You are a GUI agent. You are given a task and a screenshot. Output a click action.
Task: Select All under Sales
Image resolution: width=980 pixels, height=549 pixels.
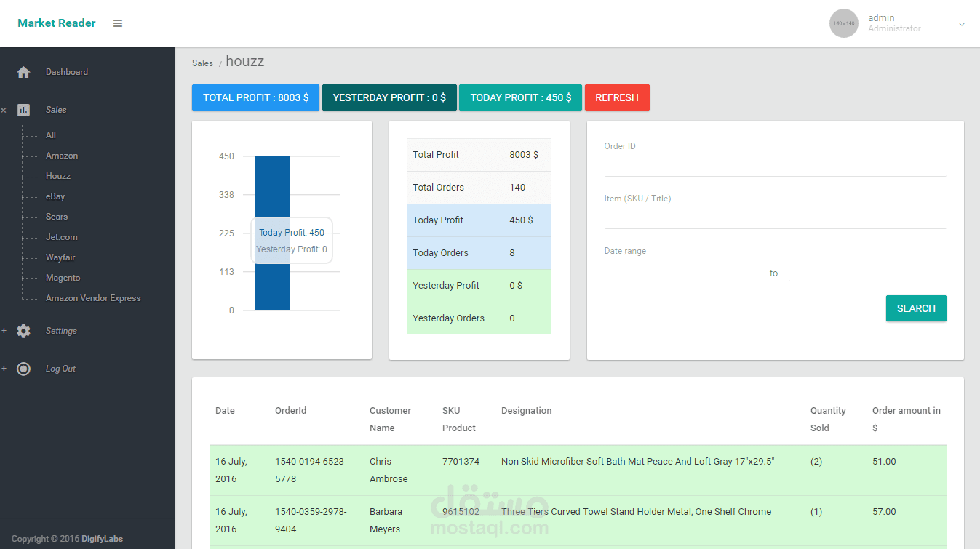51,135
